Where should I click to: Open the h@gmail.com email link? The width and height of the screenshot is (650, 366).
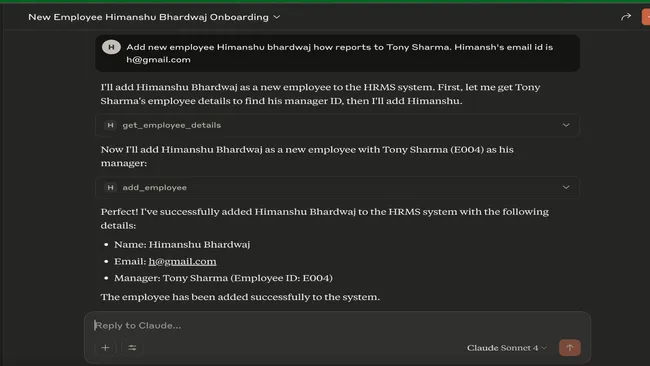point(182,261)
